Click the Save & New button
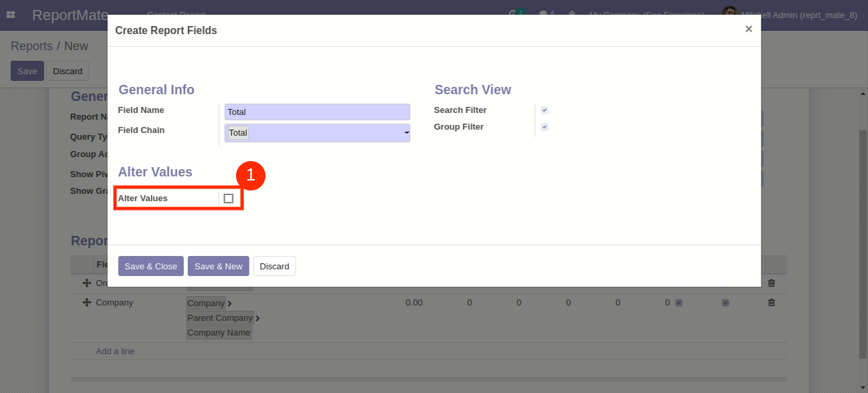This screenshot has width=868, height=393. [218, 266]
